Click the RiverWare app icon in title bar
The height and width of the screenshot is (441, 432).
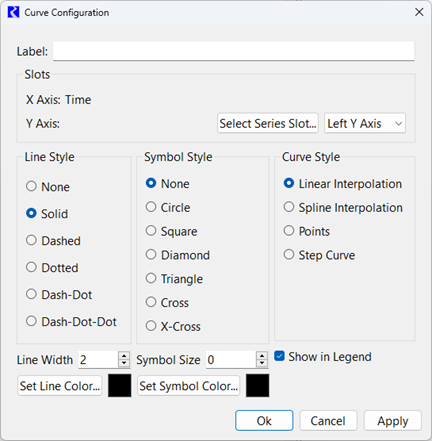[x=13, y=12]
